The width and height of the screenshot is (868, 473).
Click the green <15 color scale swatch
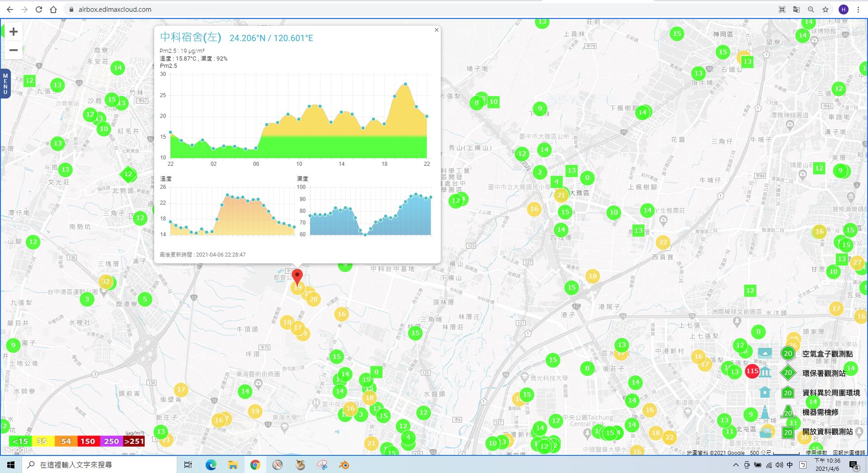tap(20, 441)
